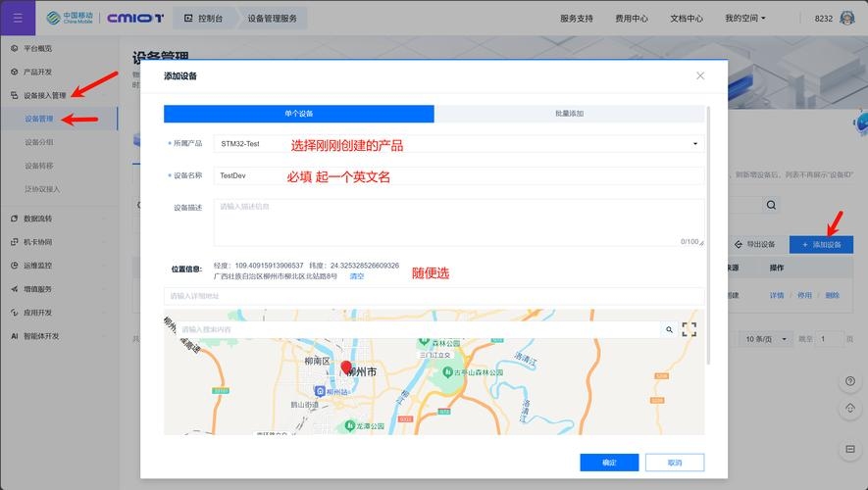Click search icon in device list
Viewport: 868px width, 490px height.
click(x=771, y=205)
